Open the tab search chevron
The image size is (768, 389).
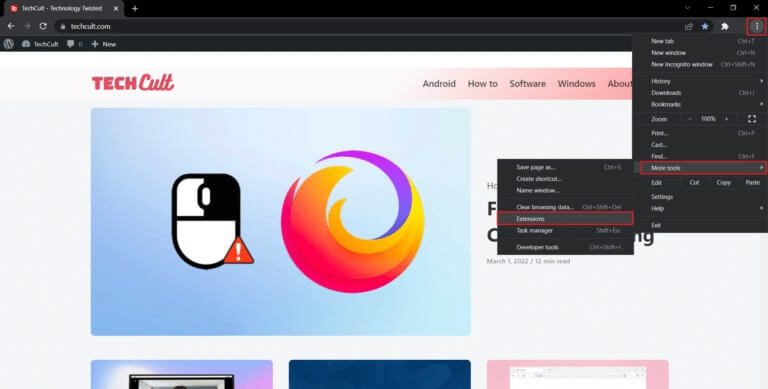click(x=688, y=8)
